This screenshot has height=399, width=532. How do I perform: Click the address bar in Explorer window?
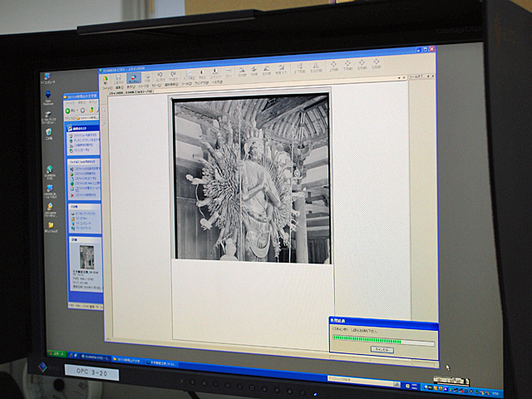[87, 118]
